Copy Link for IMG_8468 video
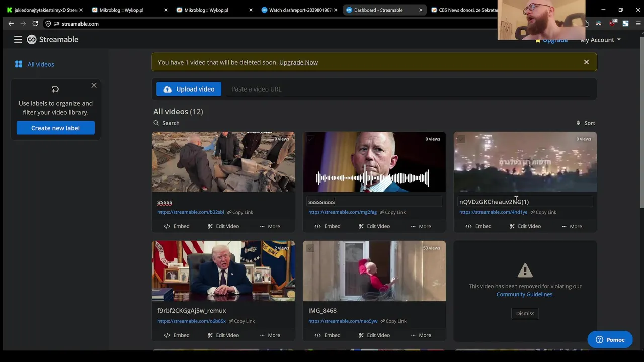The width and height of the screenshot is (644, 362). click(393, 321)
